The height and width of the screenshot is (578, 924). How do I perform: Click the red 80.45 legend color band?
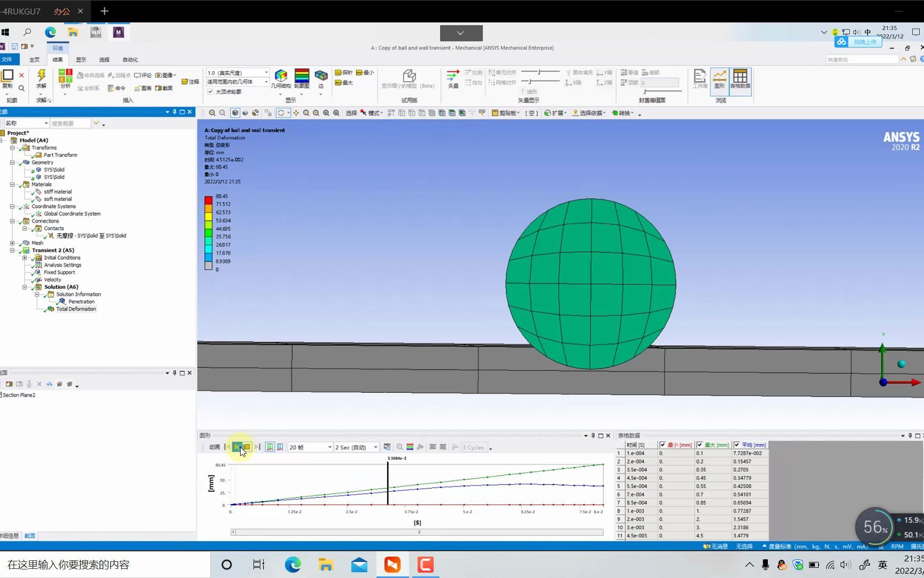coord(209,200)
